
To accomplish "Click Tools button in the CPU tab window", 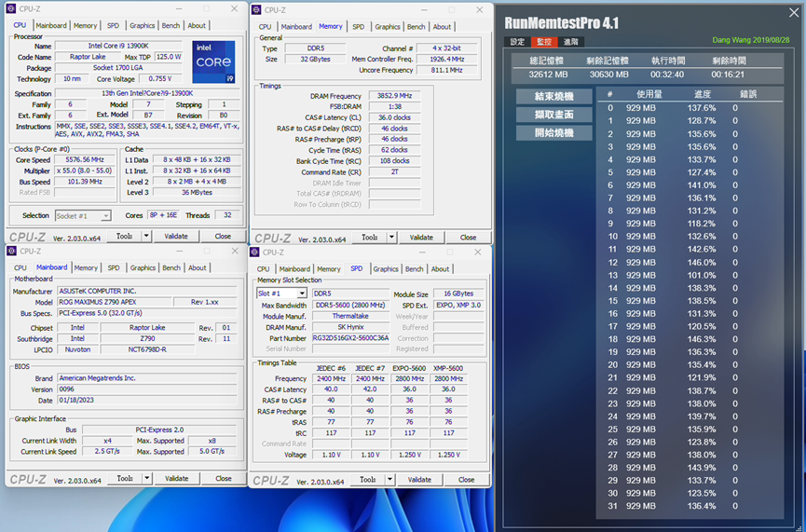I will (125, 236).
